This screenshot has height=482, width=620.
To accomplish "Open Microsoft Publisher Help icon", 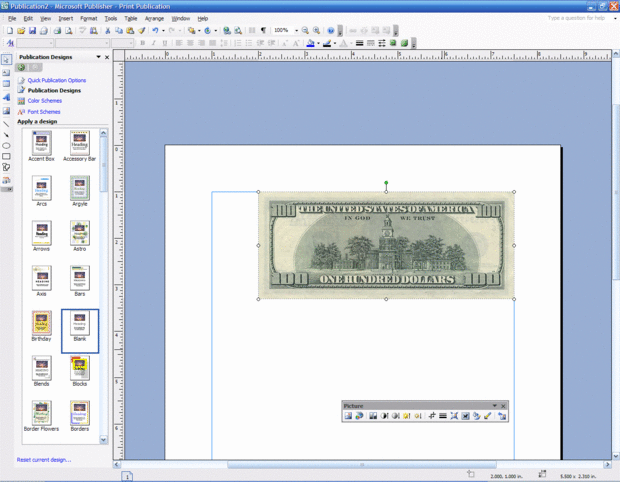I will tap(331, 30).
